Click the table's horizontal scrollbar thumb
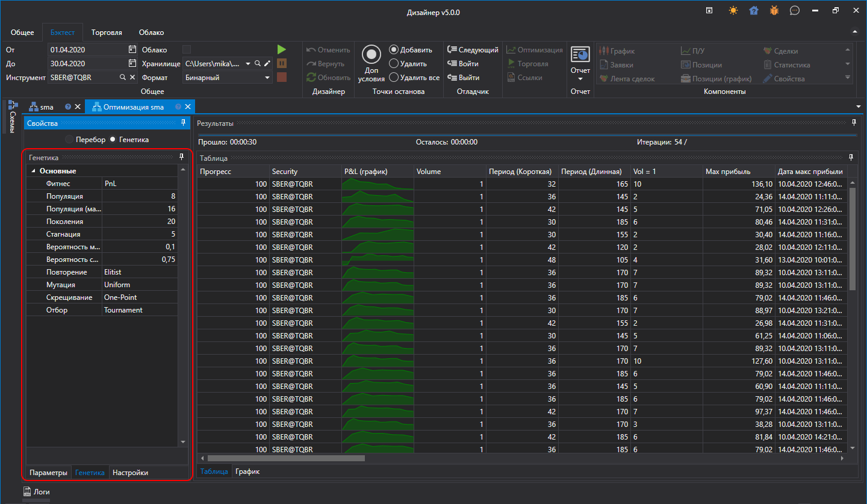 [x=285, y=458]
